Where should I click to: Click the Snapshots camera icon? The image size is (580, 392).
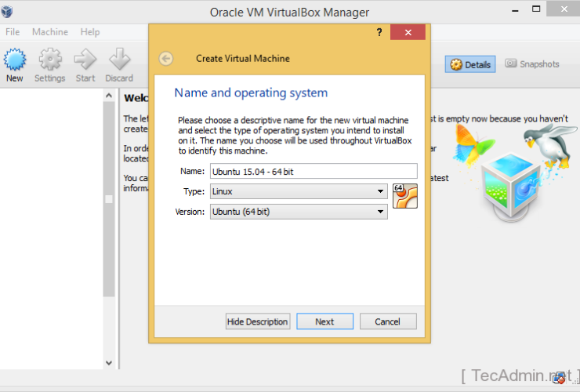coord(511,64)
